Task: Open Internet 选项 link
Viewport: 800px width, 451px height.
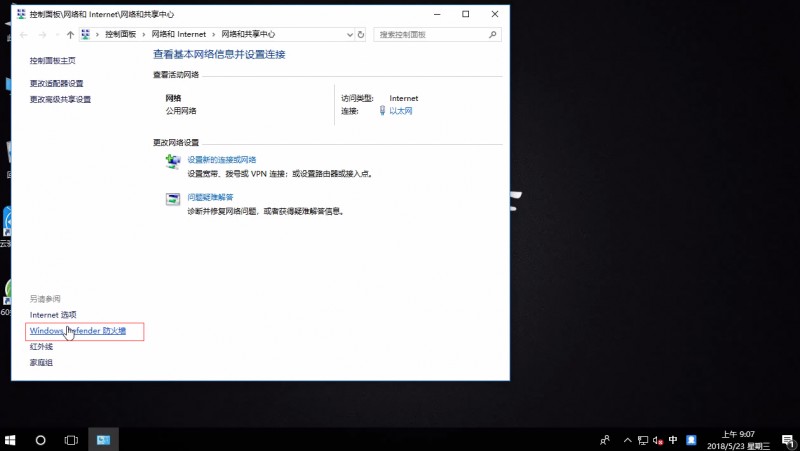Action: [x=53, y=315]
